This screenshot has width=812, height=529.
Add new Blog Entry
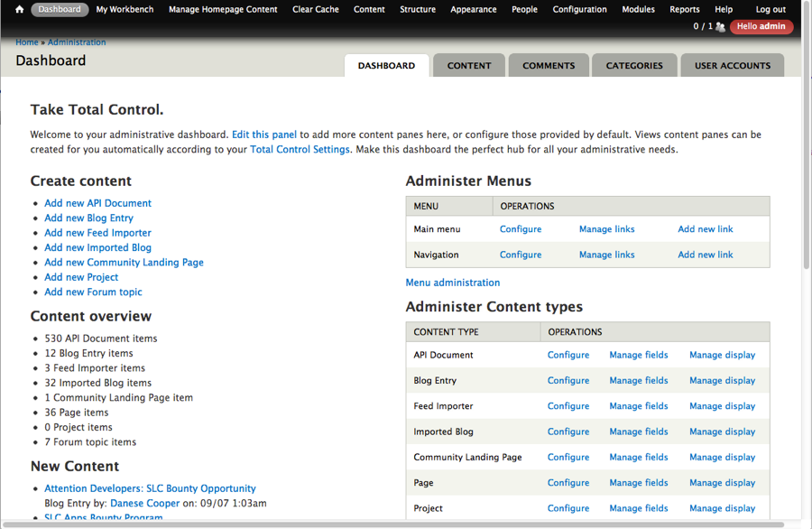click(x=88, y=218)
